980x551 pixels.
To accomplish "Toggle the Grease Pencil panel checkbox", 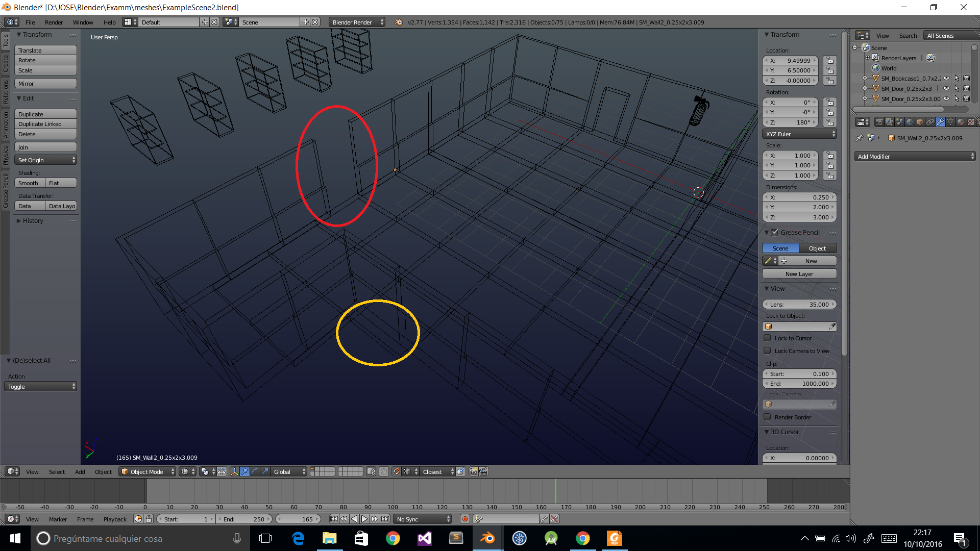I will [775, 232].
